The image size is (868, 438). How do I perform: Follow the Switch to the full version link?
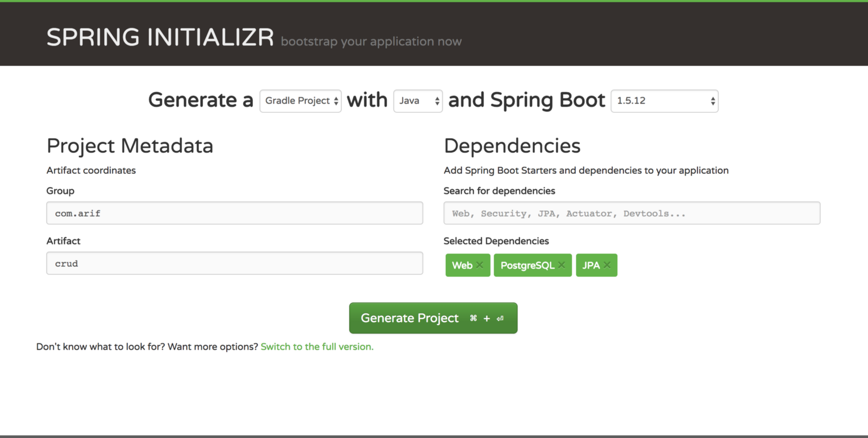317,347
